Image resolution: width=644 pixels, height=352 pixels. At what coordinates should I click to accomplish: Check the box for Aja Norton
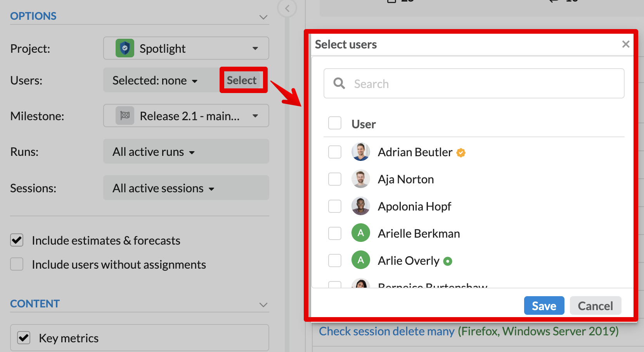click(335, 179)
